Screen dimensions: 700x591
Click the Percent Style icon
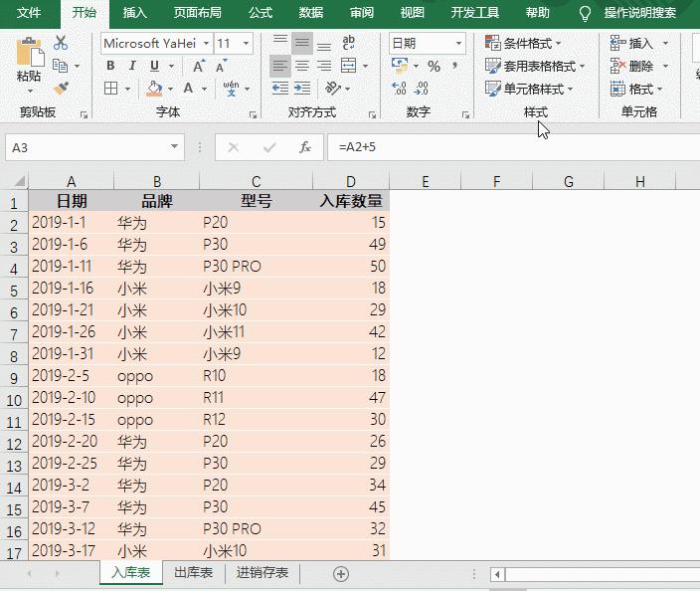click(x=434, y=66)
